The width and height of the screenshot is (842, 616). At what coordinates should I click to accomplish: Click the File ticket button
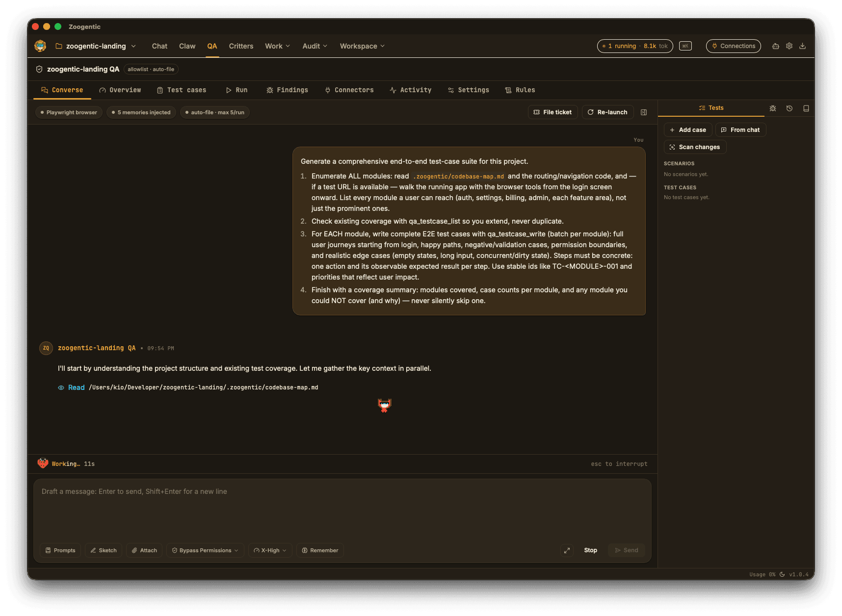(553, 112)
